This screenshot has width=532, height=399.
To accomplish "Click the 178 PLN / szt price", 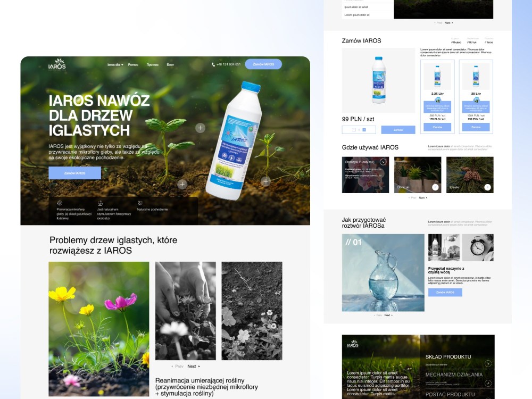I will (x=437, y=119).
